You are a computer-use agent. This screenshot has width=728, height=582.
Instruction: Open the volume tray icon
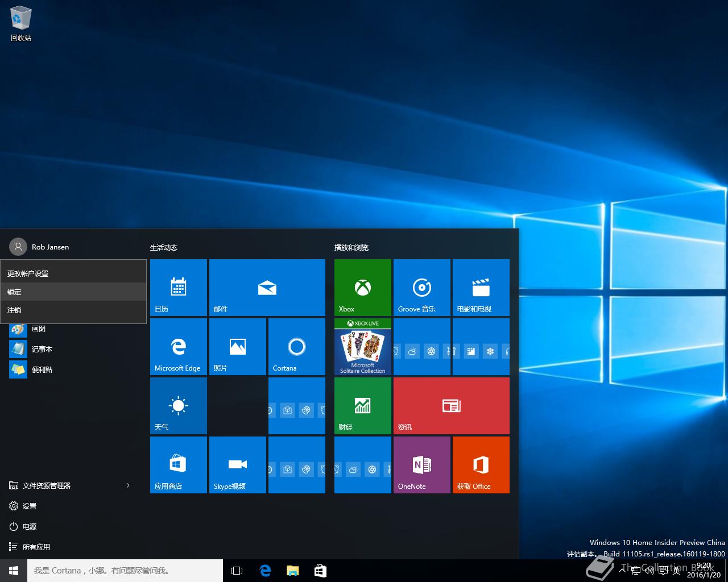pos(650,571)
